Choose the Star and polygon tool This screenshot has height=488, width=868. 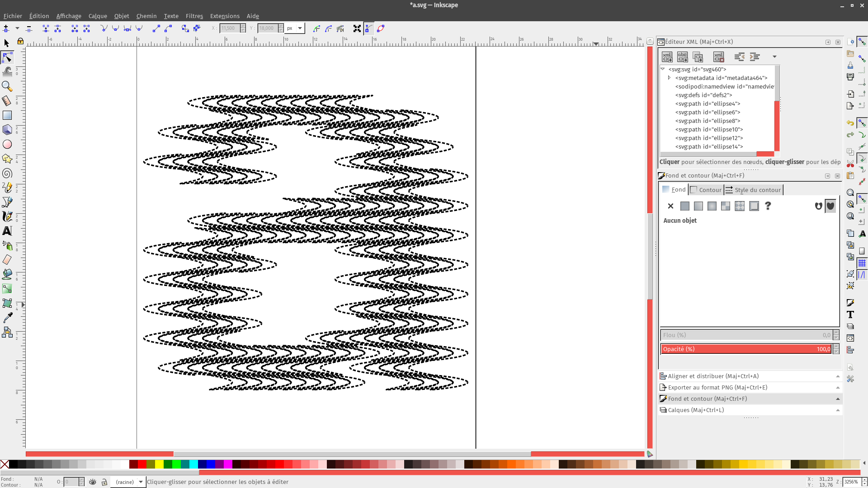[x=7, y=159]
